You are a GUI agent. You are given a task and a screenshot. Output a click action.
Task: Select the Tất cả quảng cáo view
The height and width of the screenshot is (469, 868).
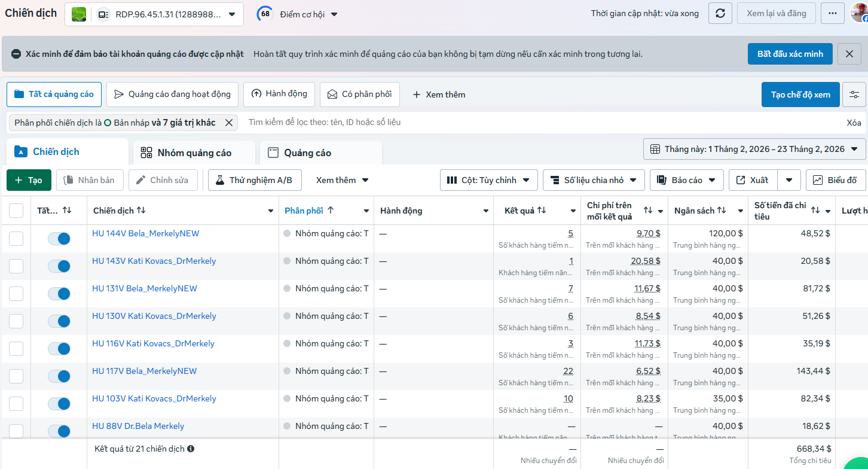click(54, 95)
